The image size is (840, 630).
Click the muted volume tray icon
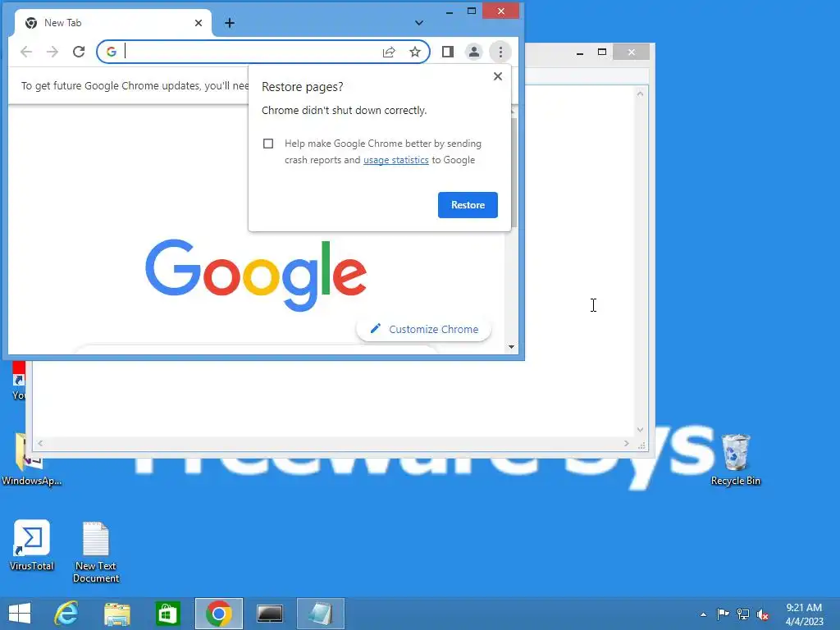(x=763, y=614)
